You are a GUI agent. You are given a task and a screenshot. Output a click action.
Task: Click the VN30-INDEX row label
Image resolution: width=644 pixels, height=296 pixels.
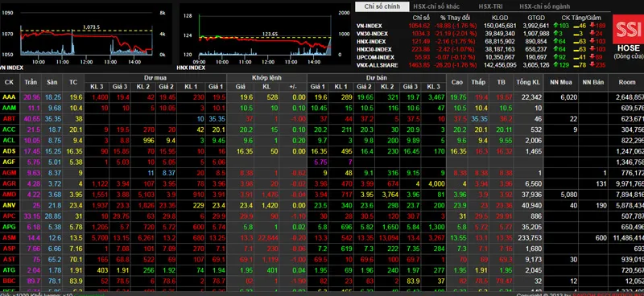[372, 34]
